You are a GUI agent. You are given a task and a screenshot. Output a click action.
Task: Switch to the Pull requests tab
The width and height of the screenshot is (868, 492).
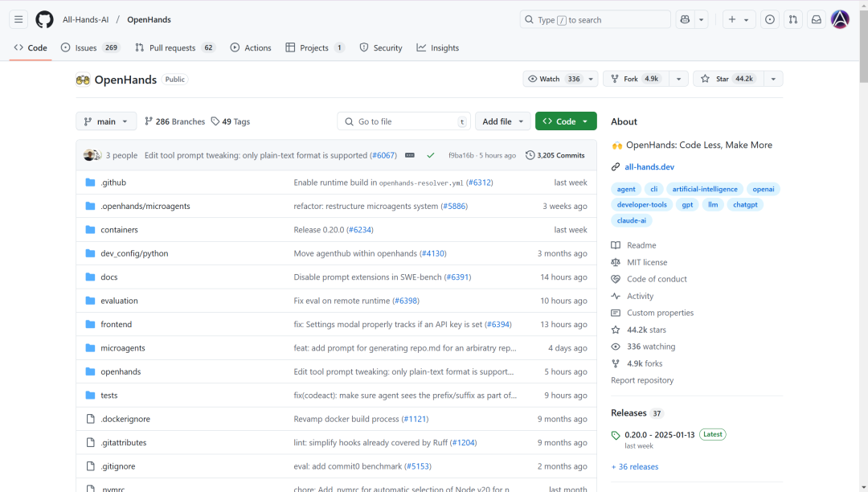175,47
